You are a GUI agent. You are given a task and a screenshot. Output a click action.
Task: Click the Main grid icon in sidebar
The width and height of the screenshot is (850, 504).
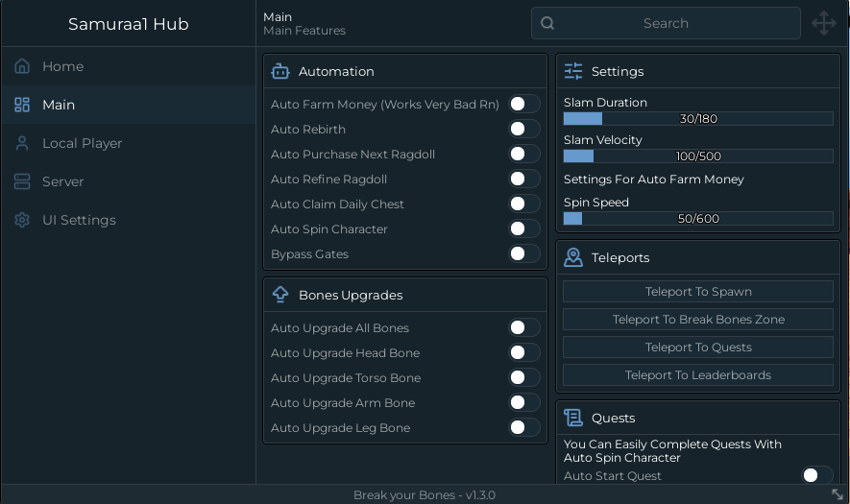[22, 105]
